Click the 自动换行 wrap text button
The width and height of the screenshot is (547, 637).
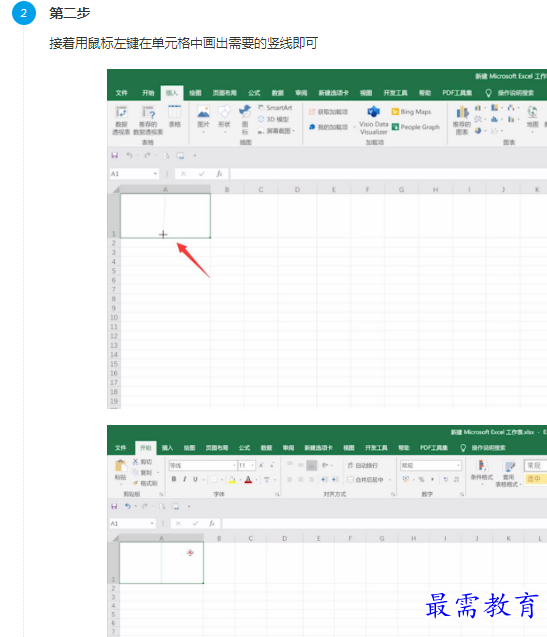pyautogui.click(x=362, y=465)
